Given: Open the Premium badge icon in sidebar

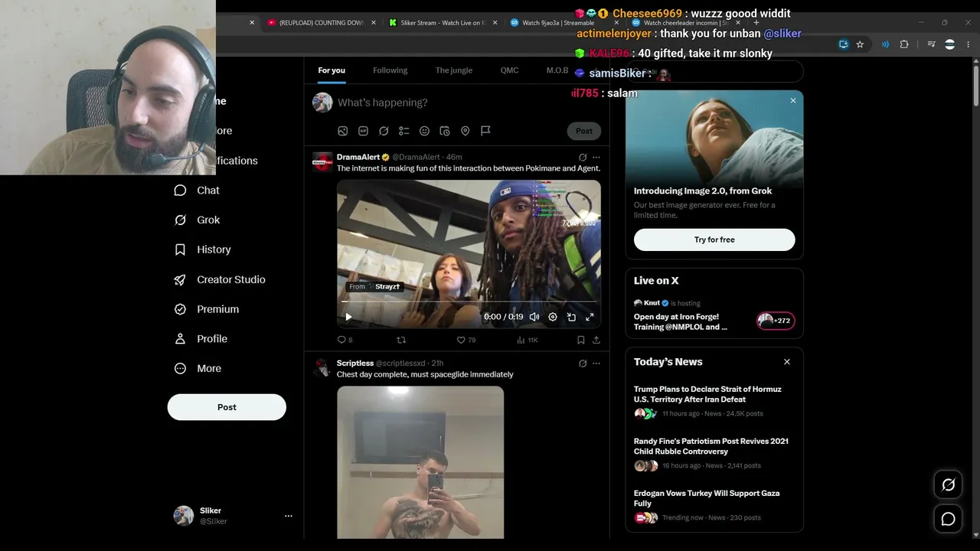Looking at the screenshot, I should tap(180, 309).
